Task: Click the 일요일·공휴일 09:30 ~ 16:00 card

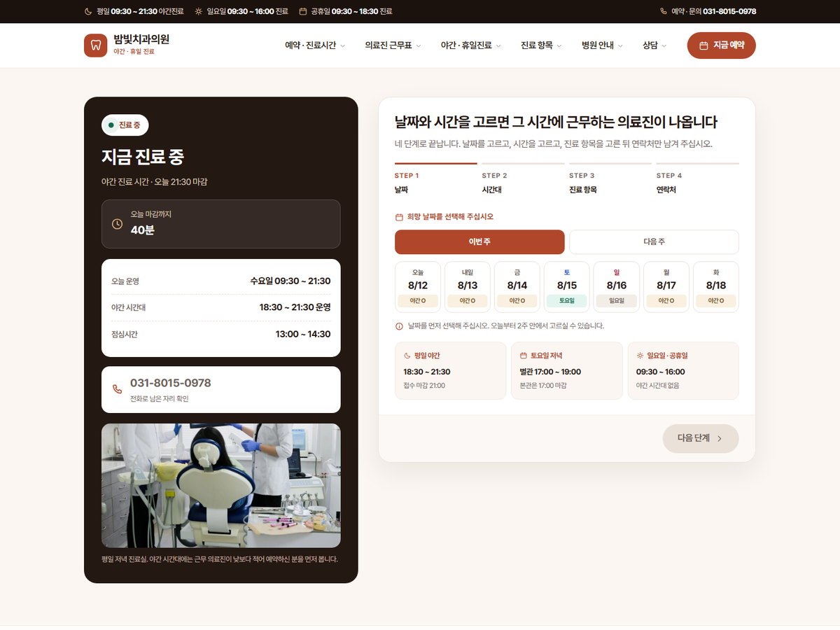Action: click(683, 371)
